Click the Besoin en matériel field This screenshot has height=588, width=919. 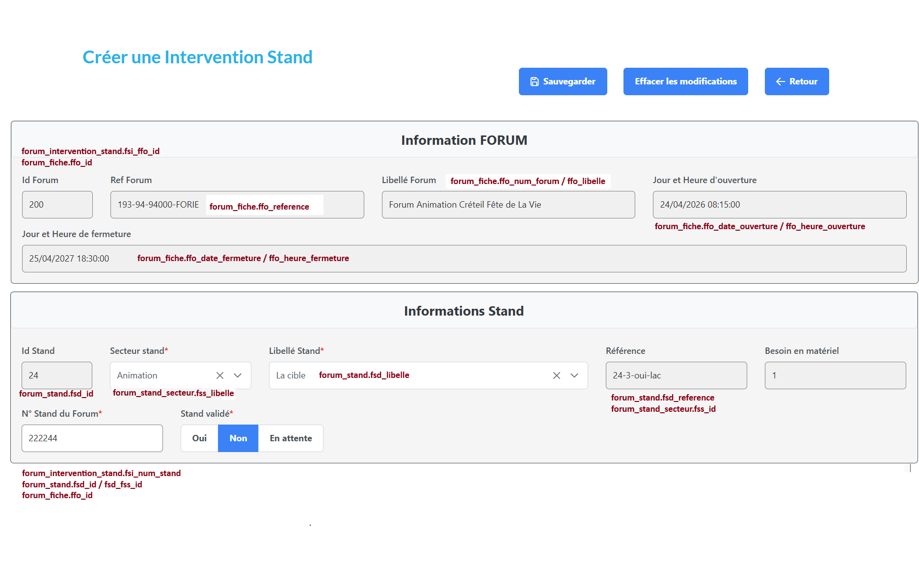point(835,375)
